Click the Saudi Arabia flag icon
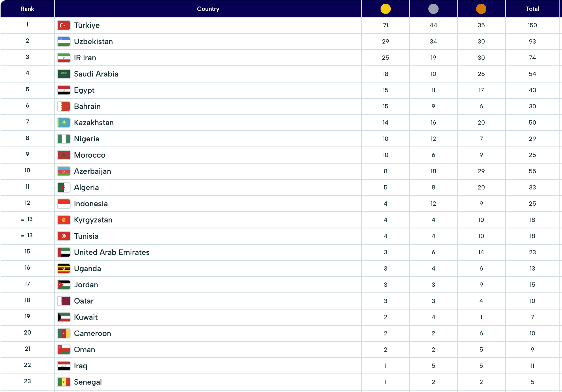This screenshot has width=562, height=392. coord(64,74)
